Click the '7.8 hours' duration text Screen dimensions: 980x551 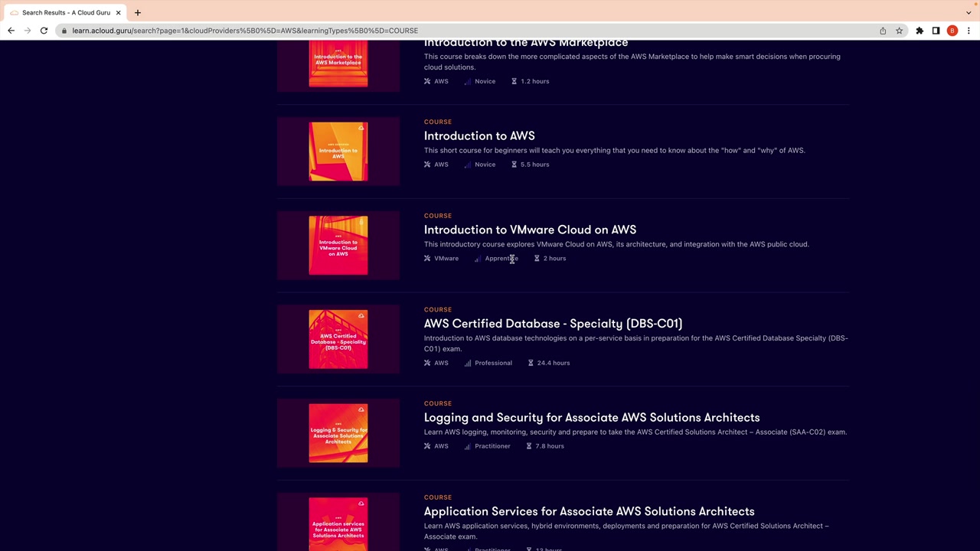[x=549, y=446]
